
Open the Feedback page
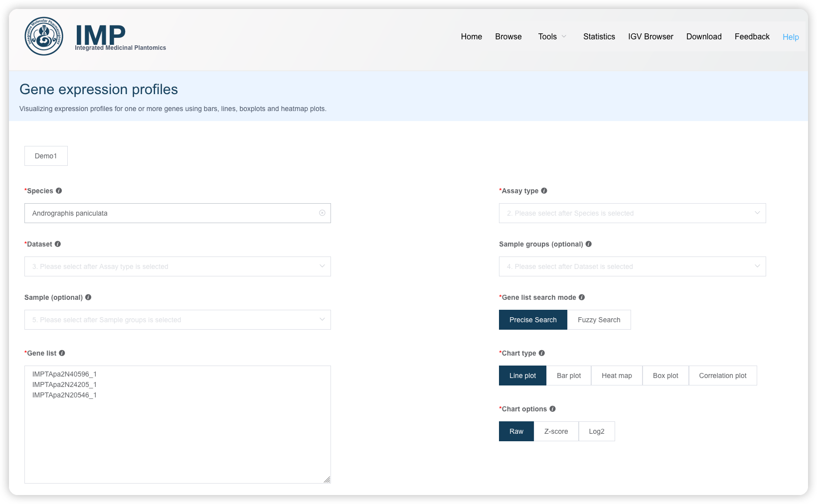752,36
